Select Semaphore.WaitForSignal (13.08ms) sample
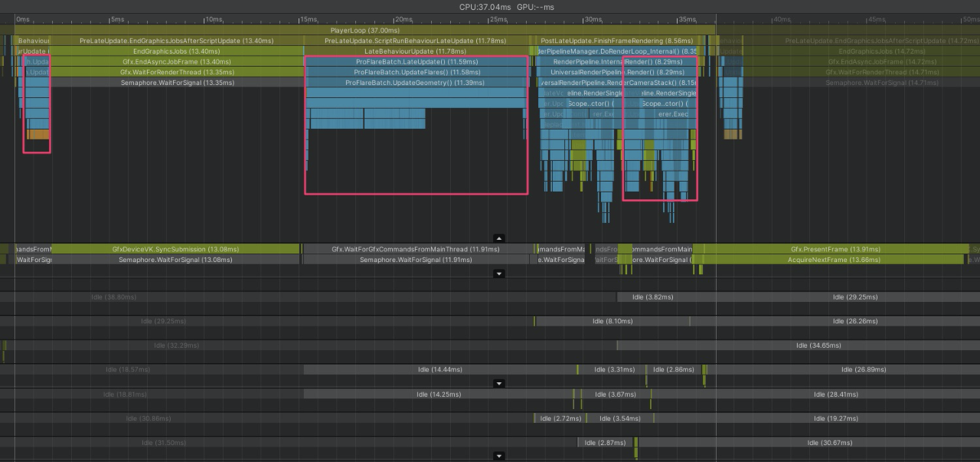Viewport: 980px width, 462px height. [176, 260]
